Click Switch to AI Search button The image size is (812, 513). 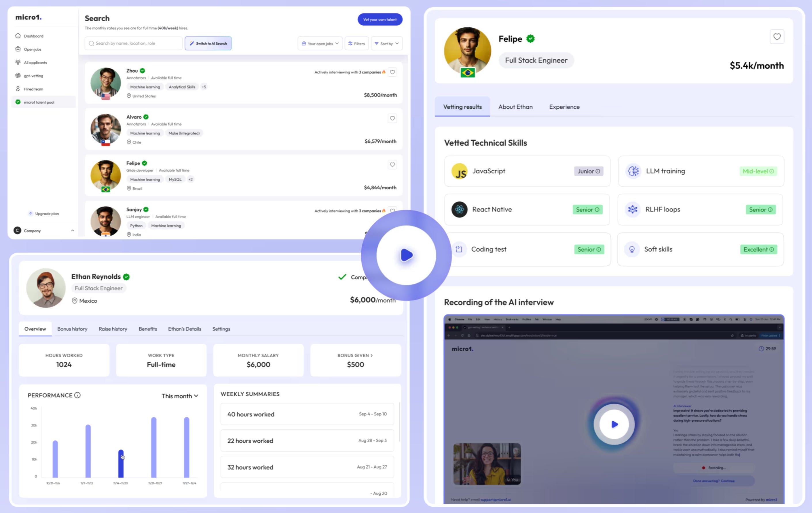(208, 44)
